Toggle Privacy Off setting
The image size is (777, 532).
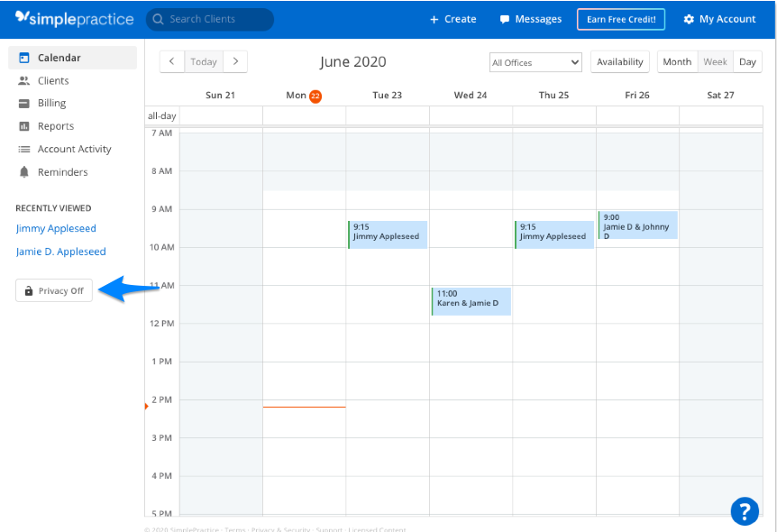(x=53, y=290)
